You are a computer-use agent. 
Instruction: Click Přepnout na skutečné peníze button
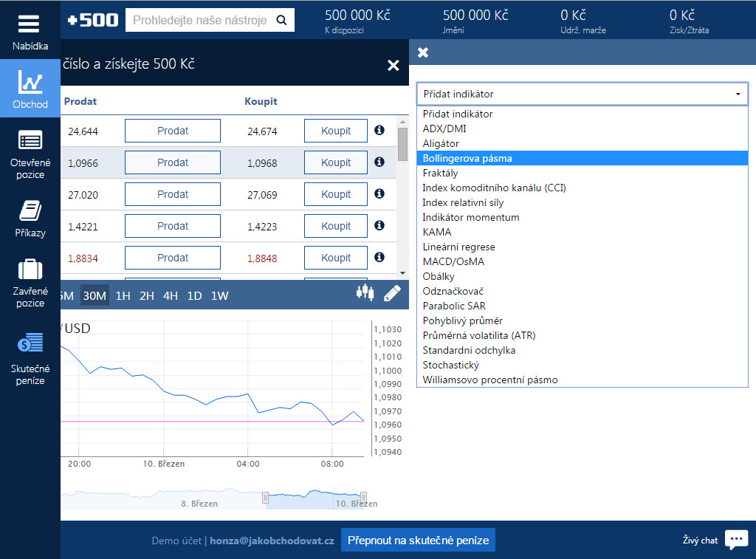[418, 541]
